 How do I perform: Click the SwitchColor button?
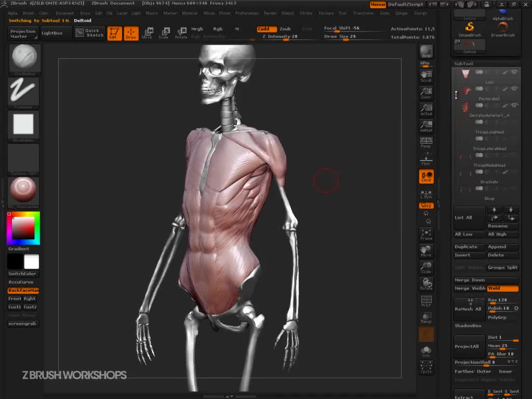(23, 274)
